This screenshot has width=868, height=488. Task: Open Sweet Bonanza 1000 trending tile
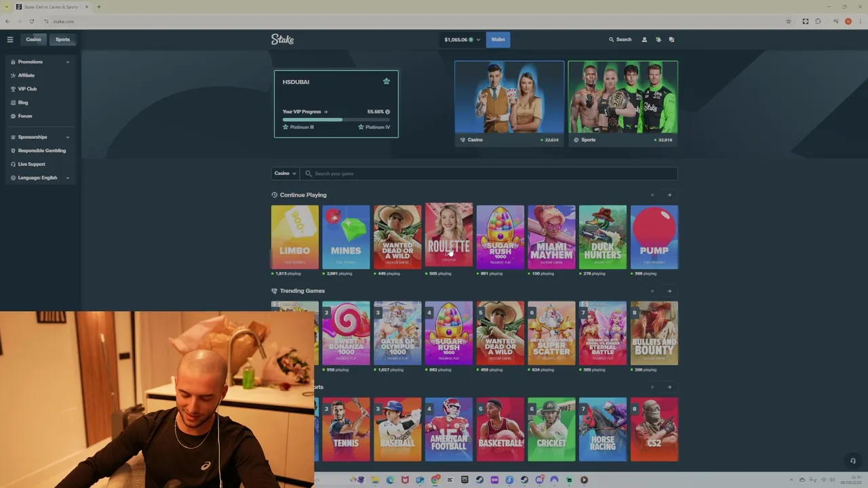click(x=346, y=333)
